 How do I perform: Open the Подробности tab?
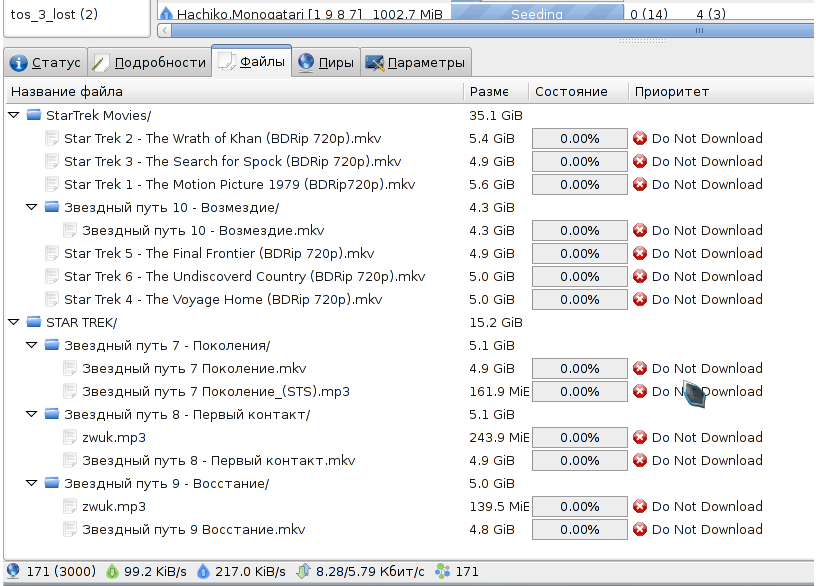pyautogui.click(x=150, y=62)
